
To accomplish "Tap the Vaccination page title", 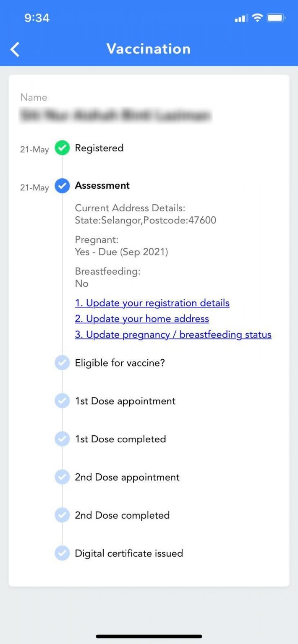I will [x=149, y=49].
